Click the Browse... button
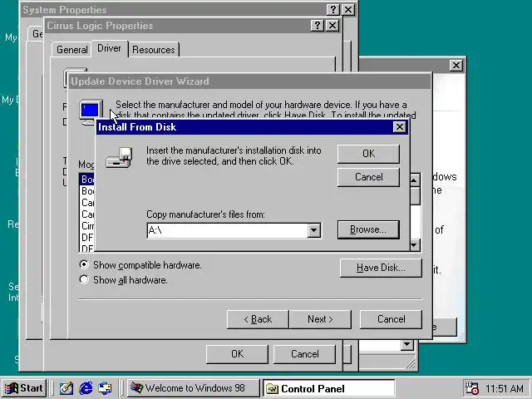Screen dimensions: 532x399 pyautogui.click(x=368, y=229)
